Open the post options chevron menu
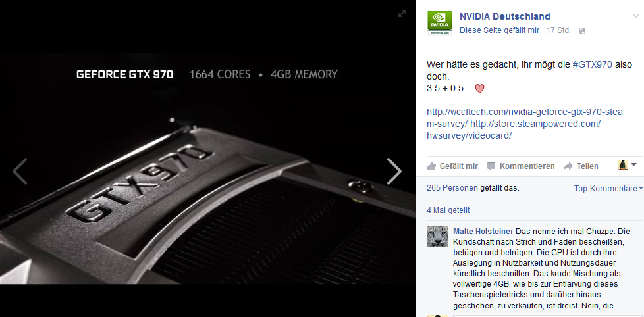Screen dimensions: 644x317 click(636, 16)
